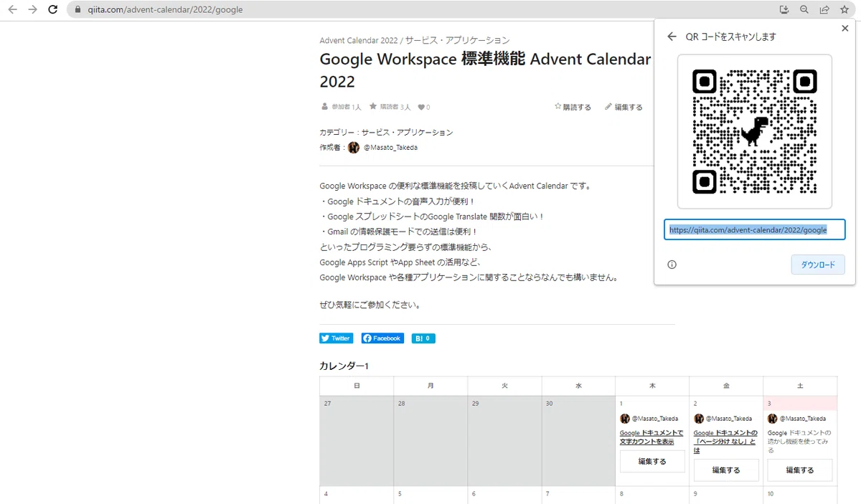Close the QR code popup
Image resolution: width=861 pixels, height=504 pixels.
pos(844,28)
